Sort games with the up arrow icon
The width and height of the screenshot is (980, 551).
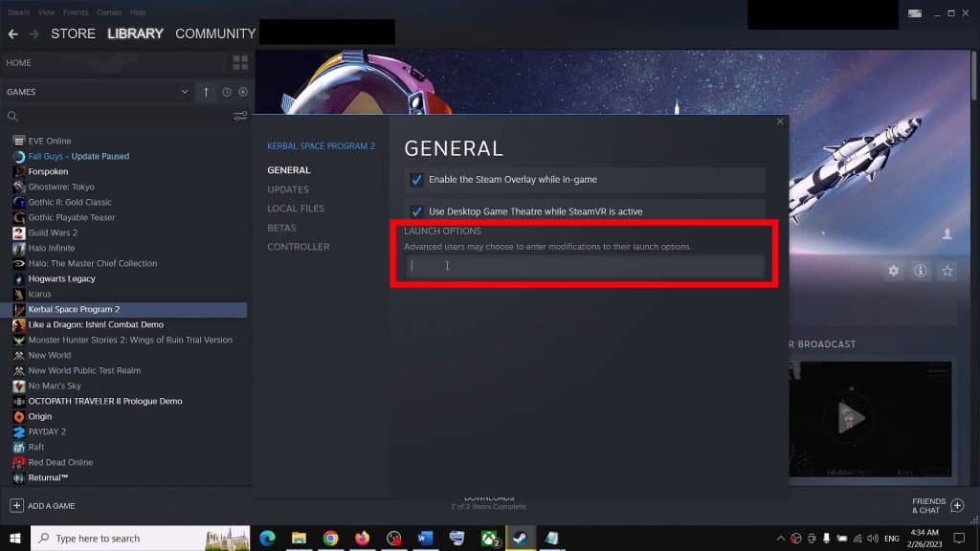[206, 92]
